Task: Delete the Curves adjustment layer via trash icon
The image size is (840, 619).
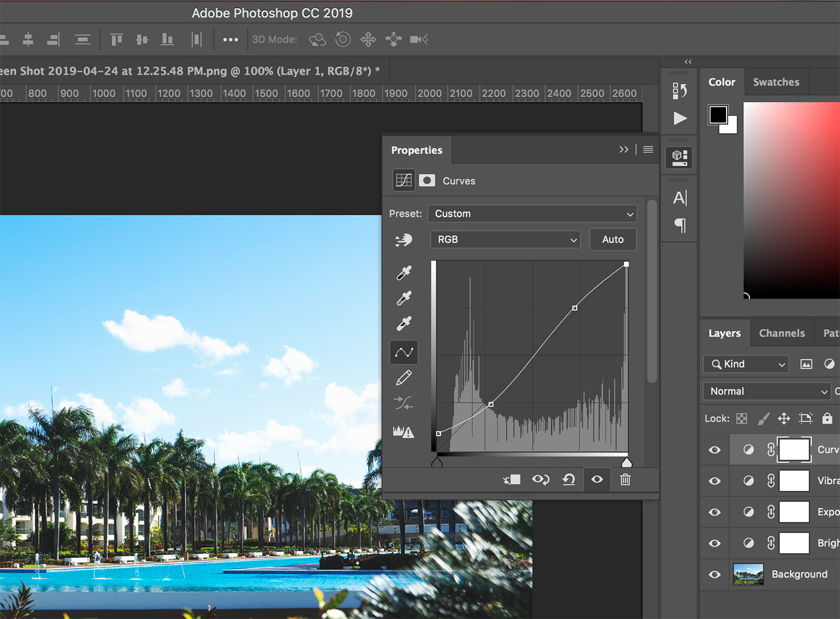Action: 625,479
